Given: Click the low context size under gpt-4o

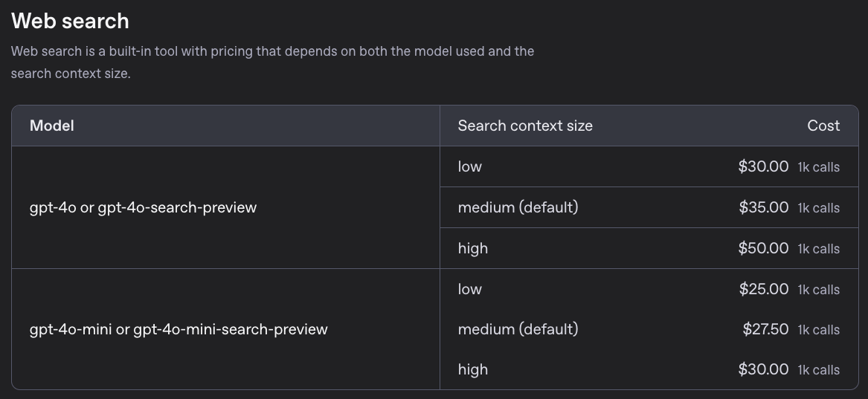Looking at the screenshot, I should coord(470,166).
